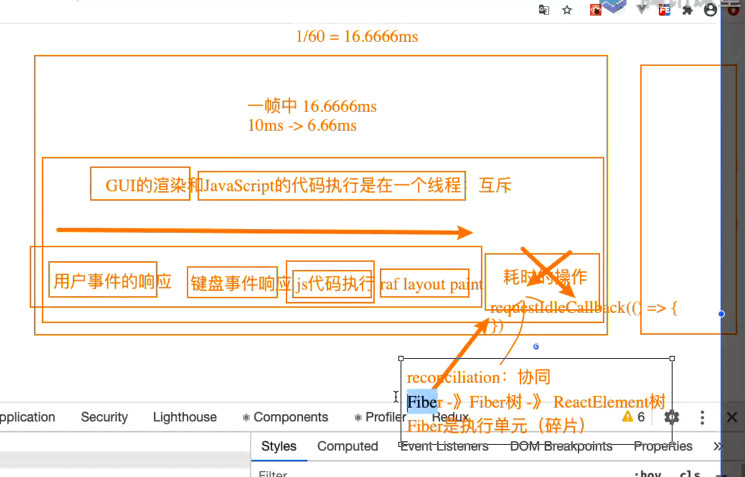Click the top-right handle of selected text box
This screenshot has width=745, height=477.
point(672,358)
